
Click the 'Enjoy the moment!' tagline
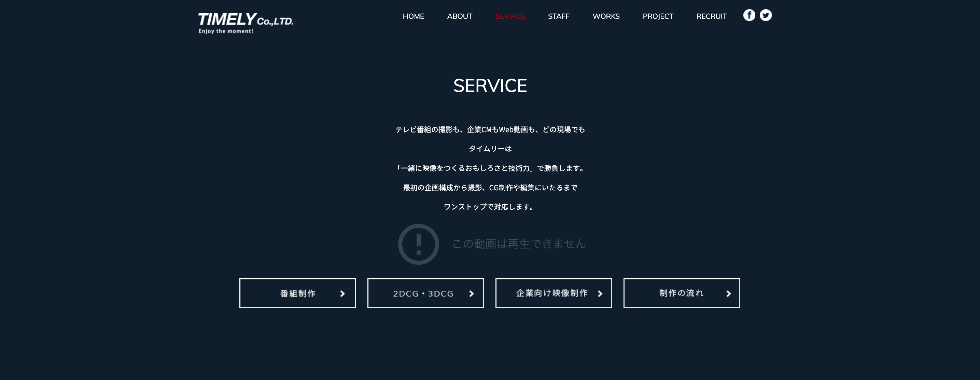(x=226, y=31)
